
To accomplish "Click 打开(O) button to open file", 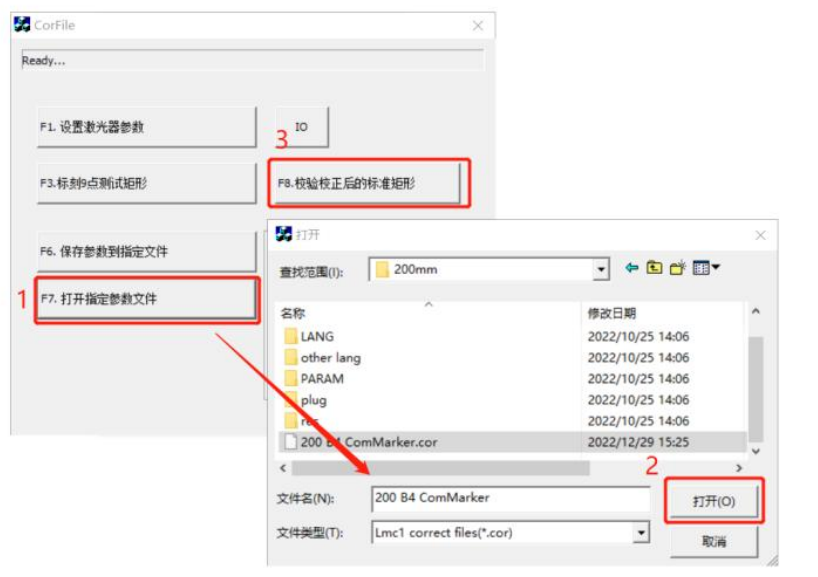I will [x=713, y=501].
